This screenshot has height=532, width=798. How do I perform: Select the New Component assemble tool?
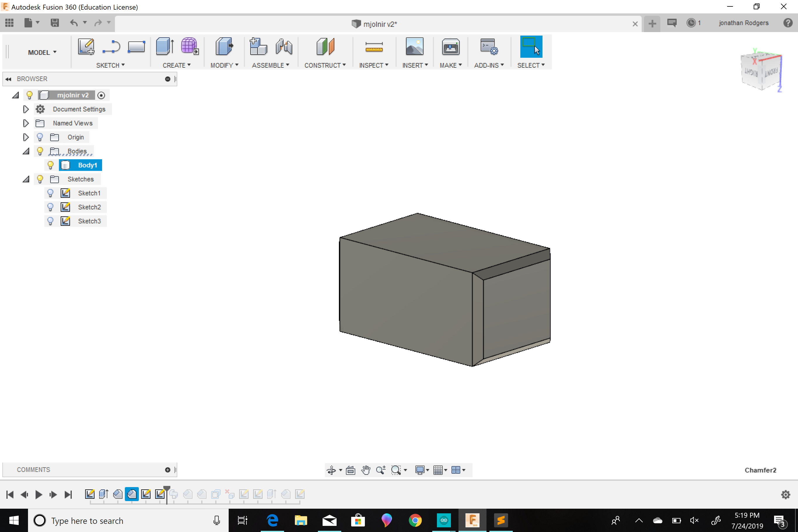pos(258,46)
